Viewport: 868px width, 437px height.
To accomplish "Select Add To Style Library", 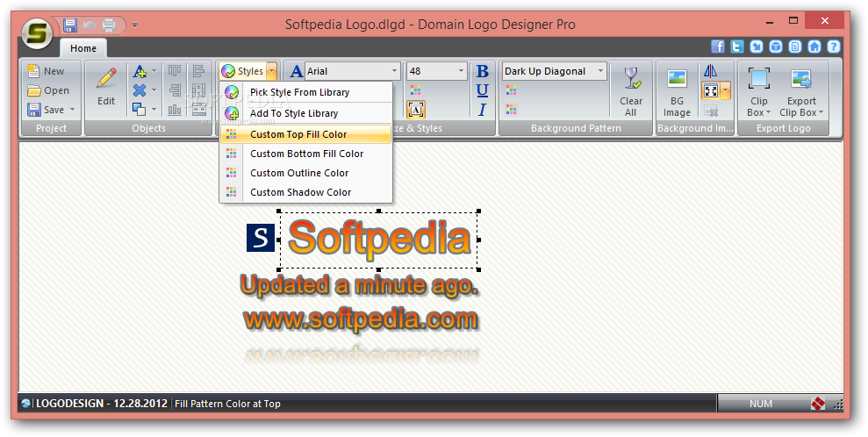I will coord(305,113).
